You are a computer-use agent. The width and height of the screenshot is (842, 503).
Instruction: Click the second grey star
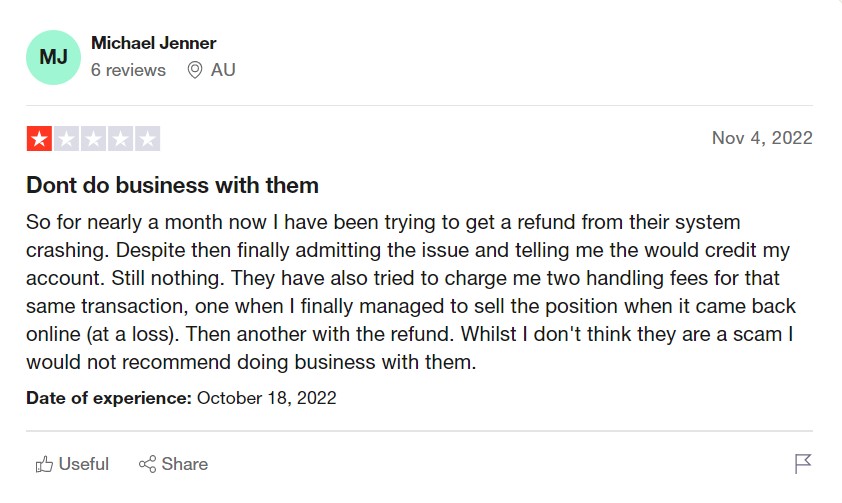pos(67,139)
